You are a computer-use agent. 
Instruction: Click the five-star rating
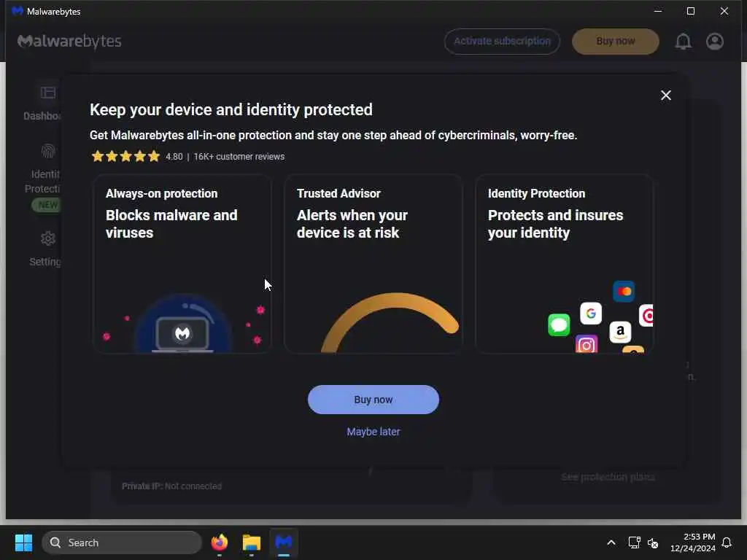click(x=125, y=156)
